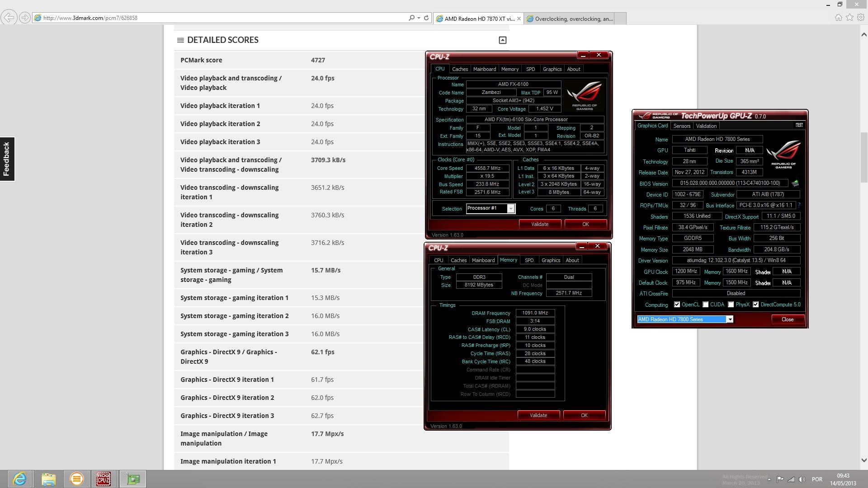Click the scrollbar down arrow

tap(864, 460)
